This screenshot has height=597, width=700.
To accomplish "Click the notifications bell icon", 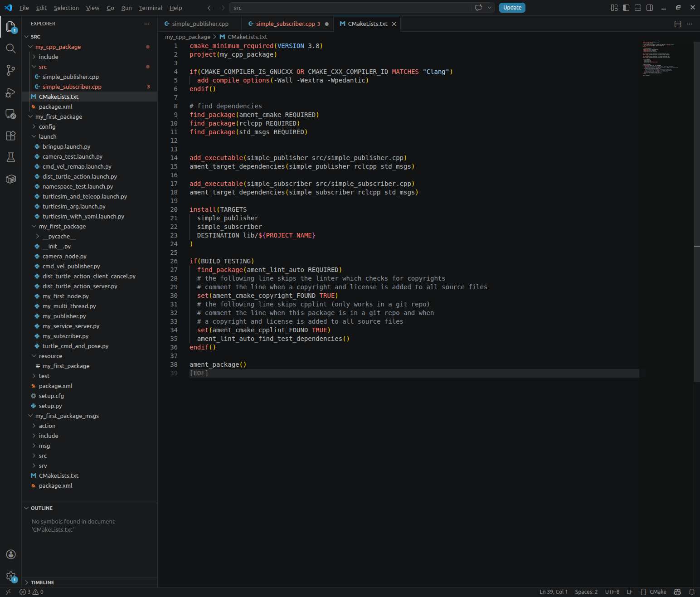I will 692,592.
